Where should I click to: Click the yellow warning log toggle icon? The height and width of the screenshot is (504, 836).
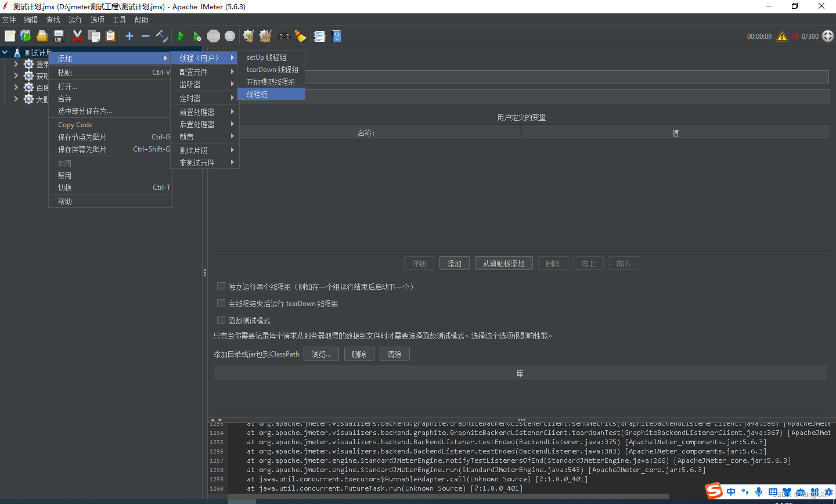coord(782,36)
